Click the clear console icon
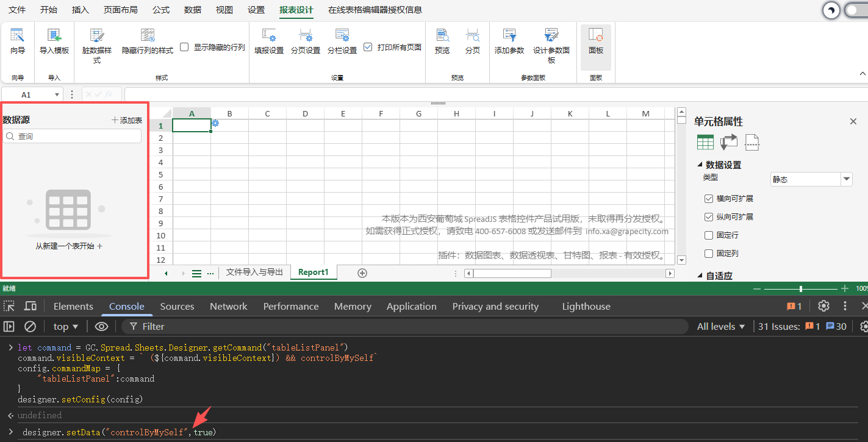Screen dimensions: 868x442 point(30,326)
